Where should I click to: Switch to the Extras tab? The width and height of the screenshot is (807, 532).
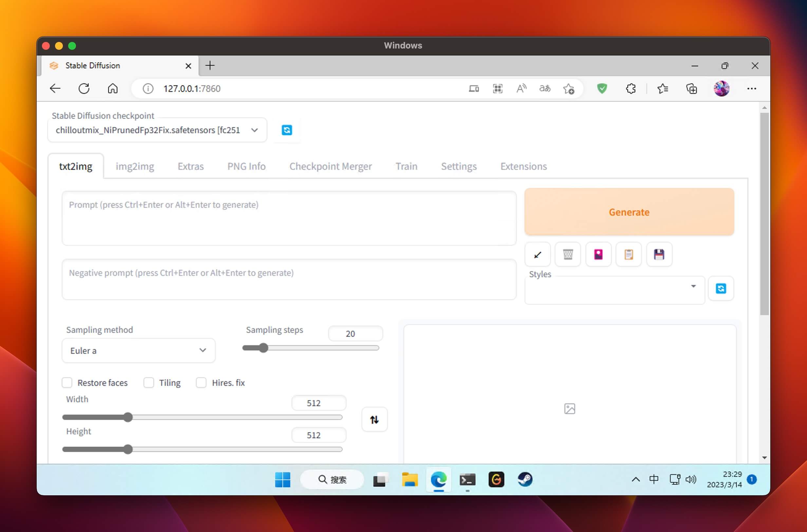191,166
